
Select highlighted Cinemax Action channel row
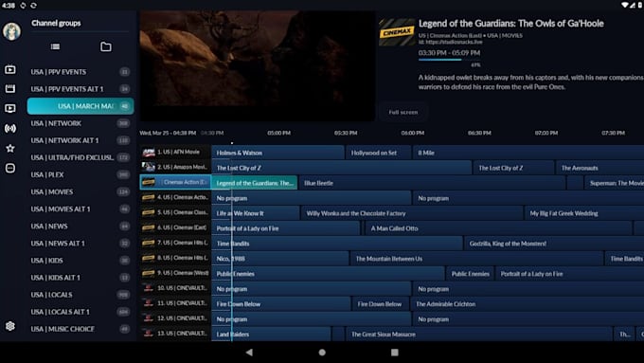[175, 182]
